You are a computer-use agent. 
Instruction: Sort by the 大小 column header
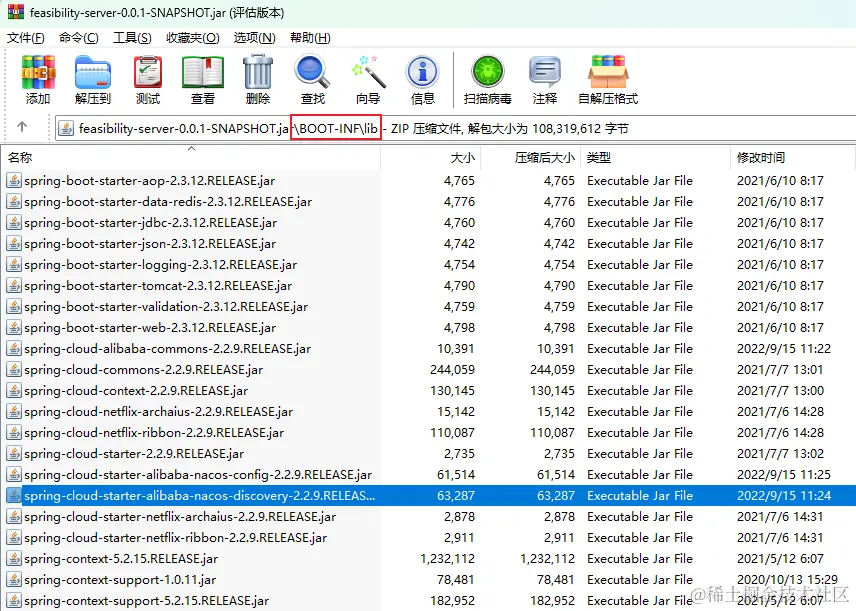coord(430,158)
